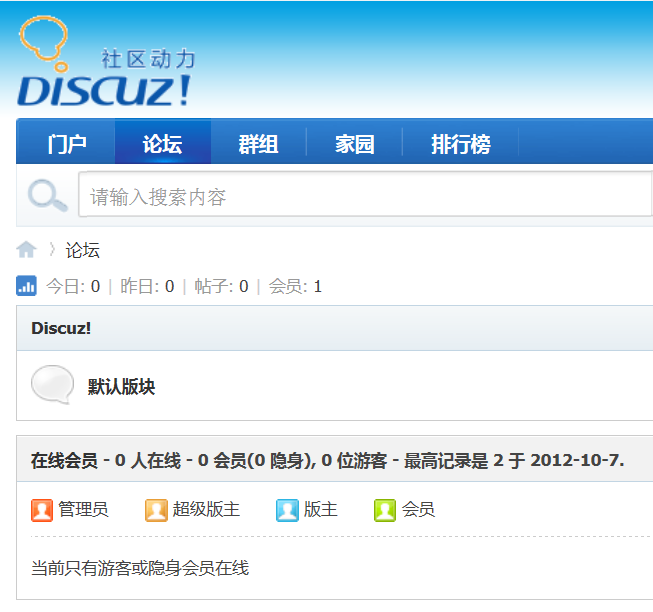
Task: Click the 论坛 breadcrumb link
Action: (82, 250)
